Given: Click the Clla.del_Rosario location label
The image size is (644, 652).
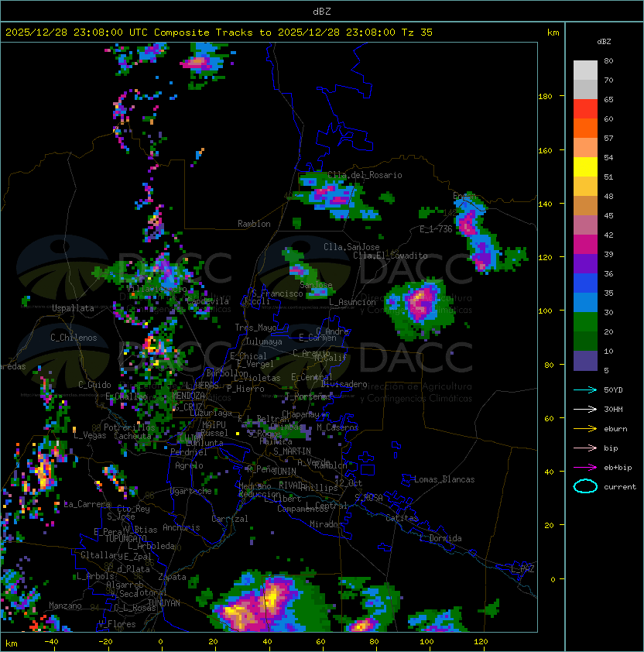Looking at the screenshot, I should [x=365, y=175].
